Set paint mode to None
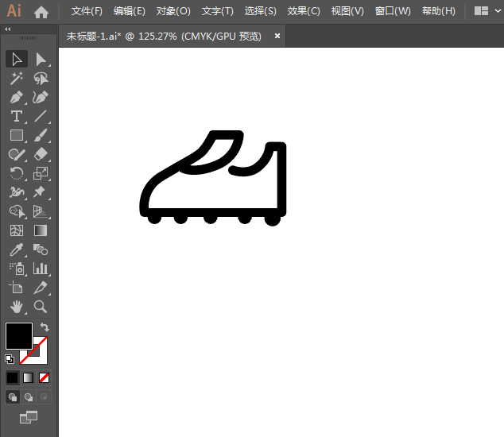 tap(45, 377)
